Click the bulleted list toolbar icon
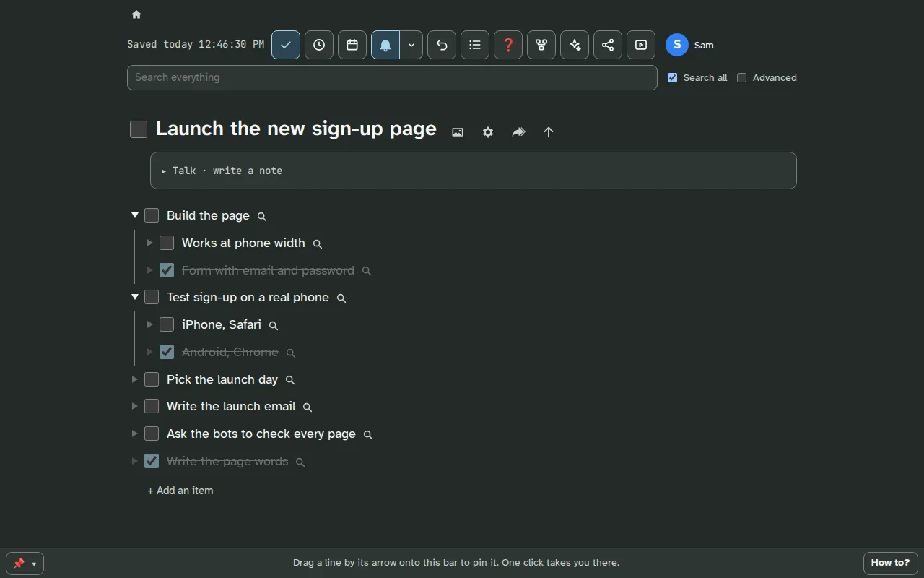This screenshot has width=924, height=578. click(475, 45)
